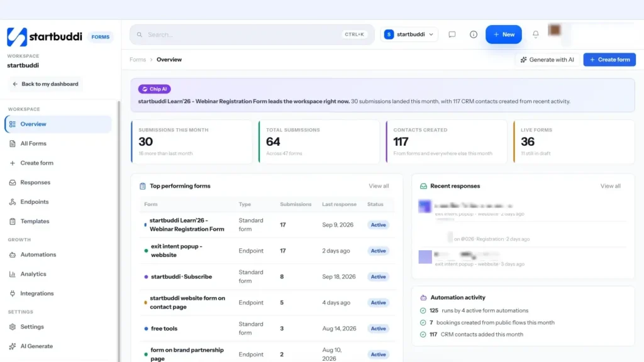Click the Status column header

pyautogui.click(x=375, y=204)
